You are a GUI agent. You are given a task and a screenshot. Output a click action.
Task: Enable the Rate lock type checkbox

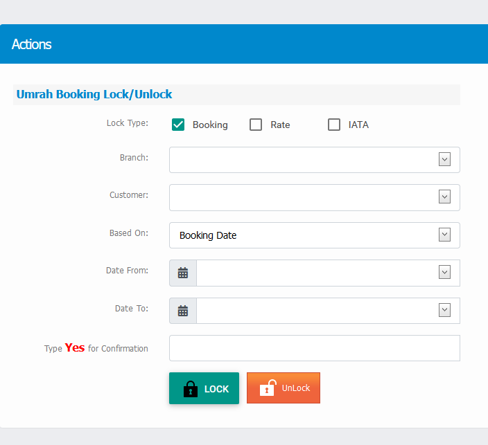coord(256,125)
